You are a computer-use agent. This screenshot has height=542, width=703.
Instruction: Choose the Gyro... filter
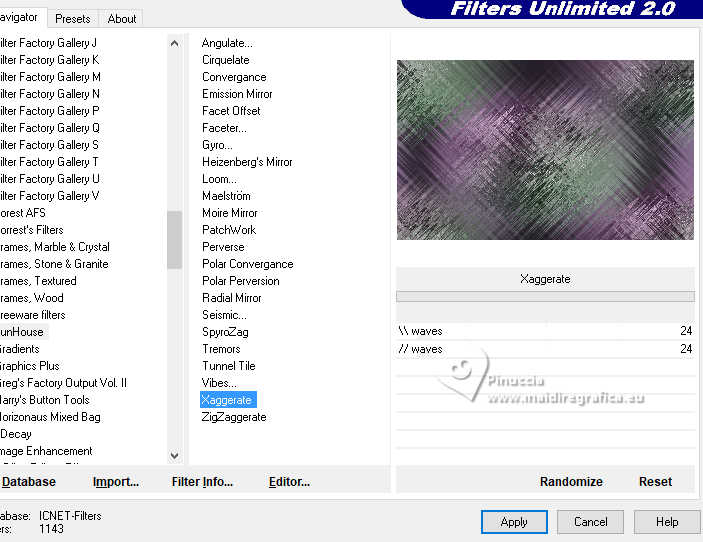[x=217, y=145]
